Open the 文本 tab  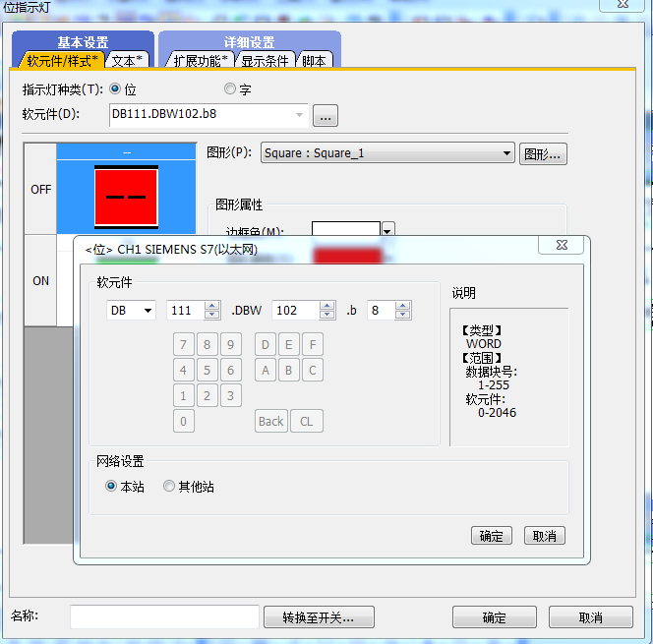127,61
